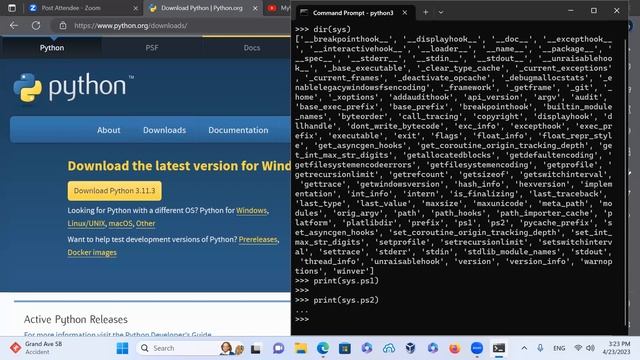Click the dir(sys) command line
This screenshot has height=360, width=640.
pyautogui.click(x=323, y=29)
